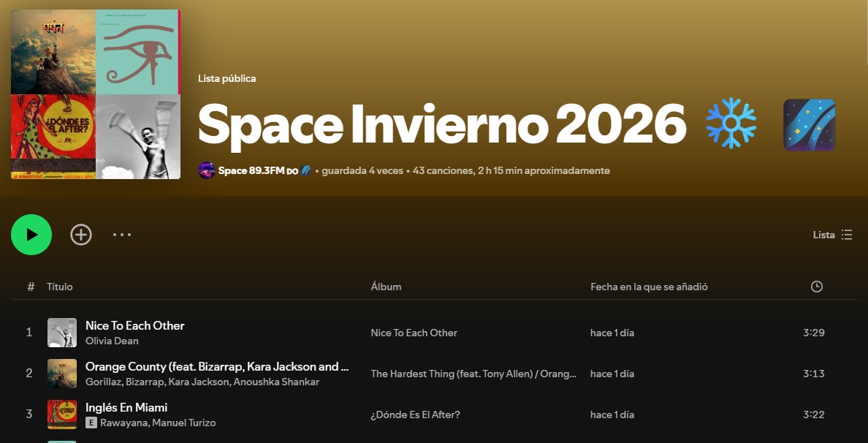The image size is (868, 443).
Task: Sort by Fecha en la que se añadió
Action: (x=649, y=287)
